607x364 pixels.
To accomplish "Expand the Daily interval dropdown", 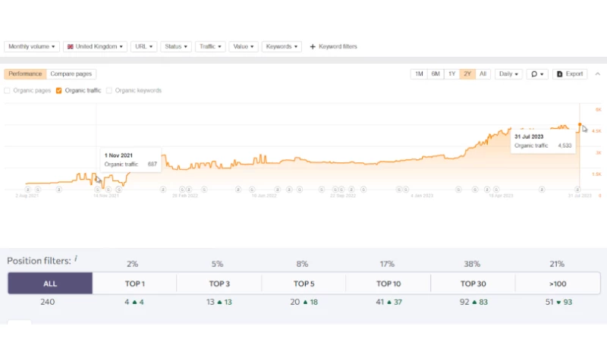I will click(x=508, y=74).
